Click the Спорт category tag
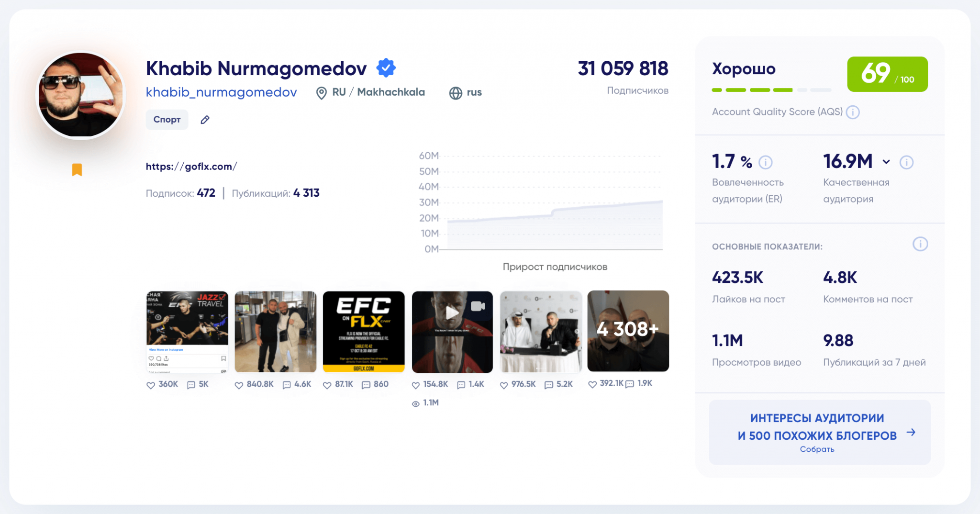This screenshot has height=514, width=980. coord(167,120)
